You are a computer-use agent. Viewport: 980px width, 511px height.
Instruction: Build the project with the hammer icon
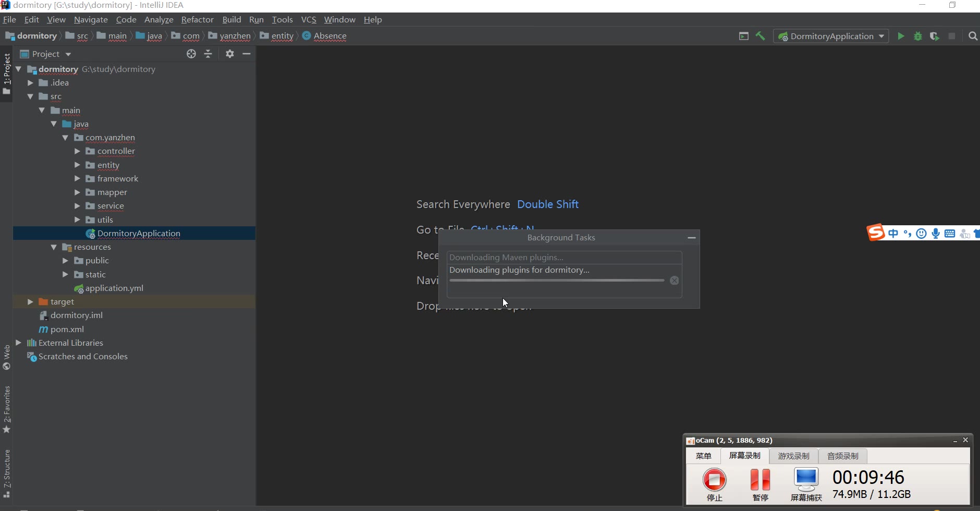(x=761, y=36)
